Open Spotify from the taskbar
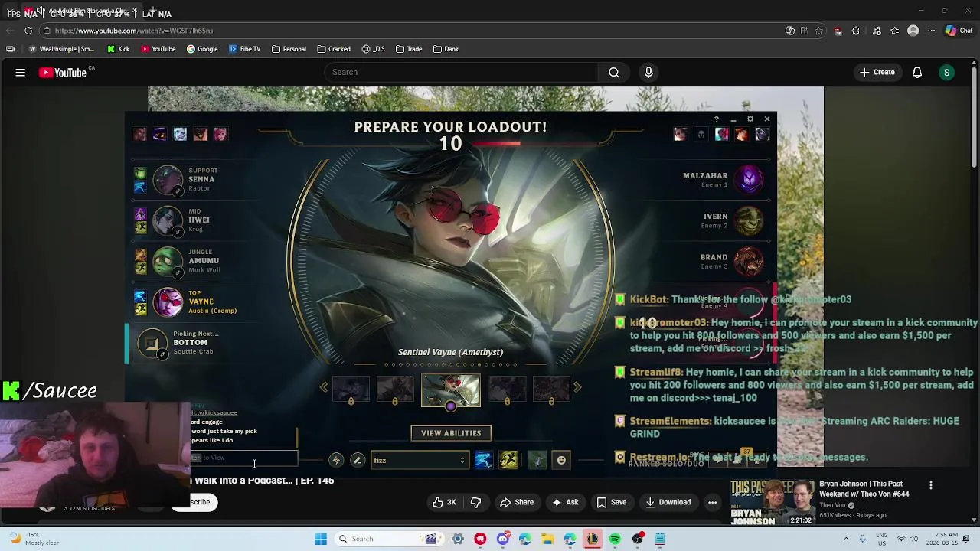This screenshot has height=551, width=980. (x=615, y=539)
